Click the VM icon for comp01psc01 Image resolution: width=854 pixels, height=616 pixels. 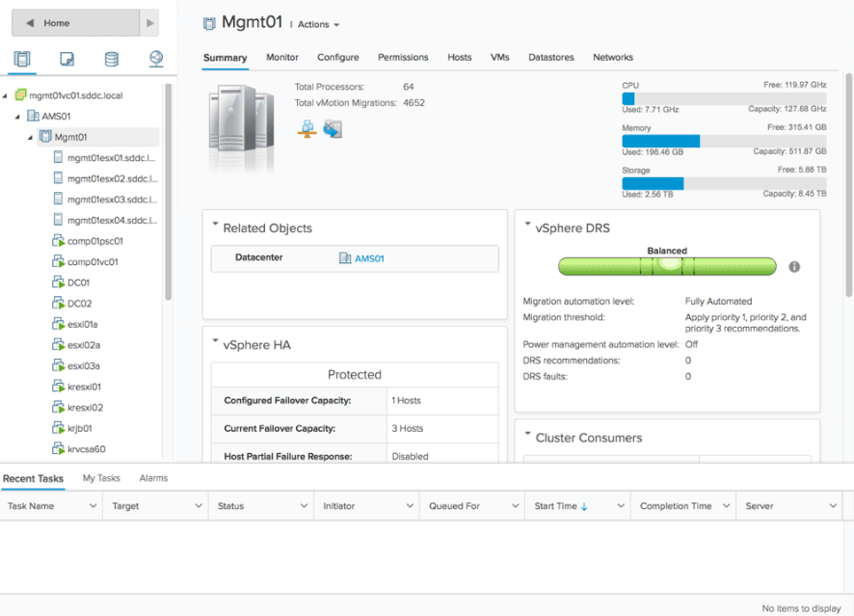point(58,240)
